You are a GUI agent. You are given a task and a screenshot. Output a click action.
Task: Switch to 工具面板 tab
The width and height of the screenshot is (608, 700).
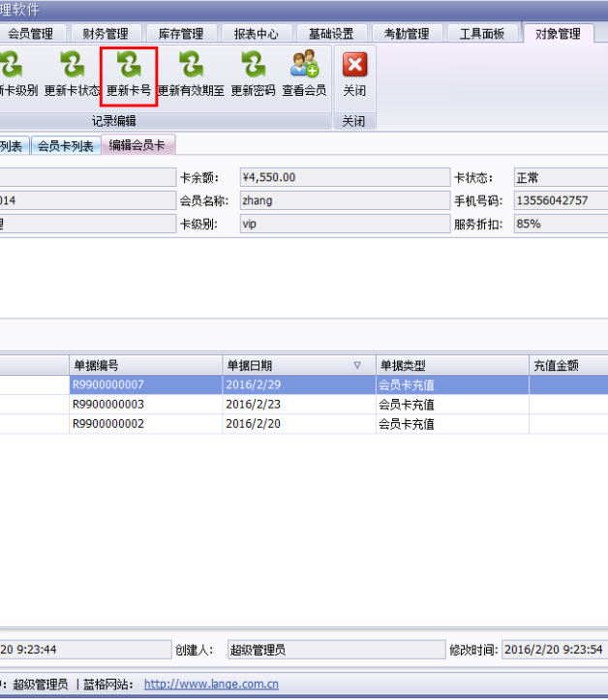pyautogui.click(x=482, y=34)
